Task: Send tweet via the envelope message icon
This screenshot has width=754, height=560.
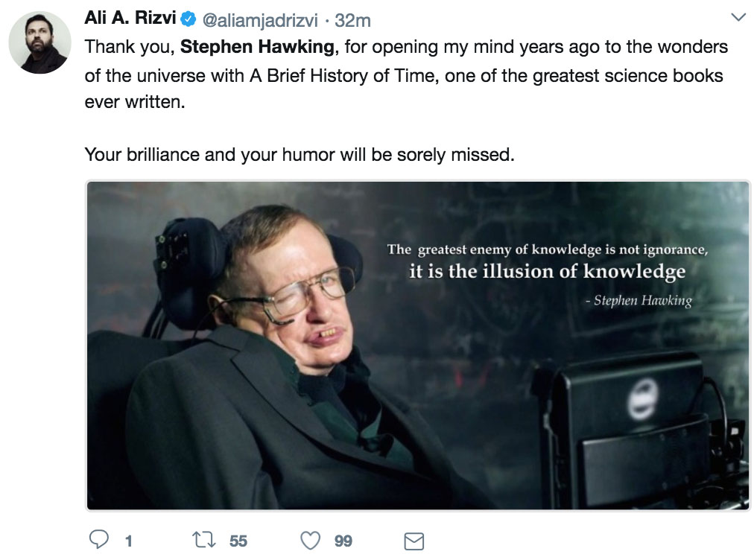Action: (x=414, y=540)
